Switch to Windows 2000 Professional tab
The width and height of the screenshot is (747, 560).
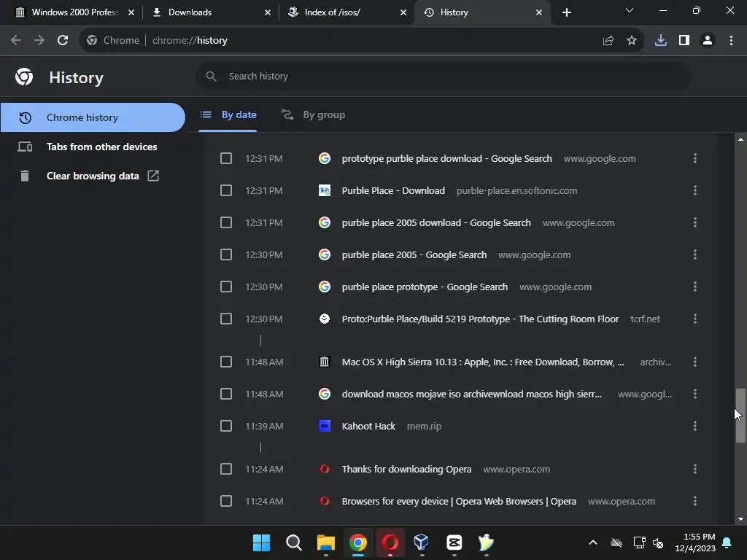point(74,12)
